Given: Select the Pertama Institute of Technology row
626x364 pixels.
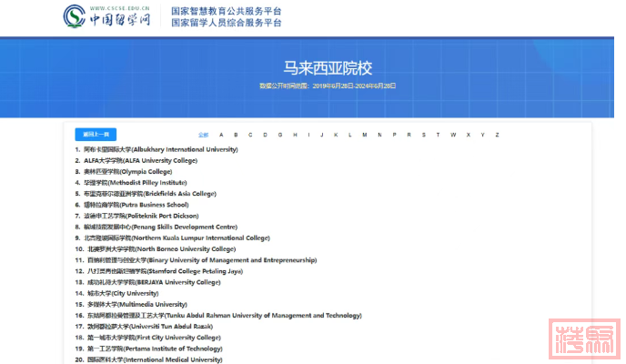Looking at the screenshot, I should [x=149, y=349].
